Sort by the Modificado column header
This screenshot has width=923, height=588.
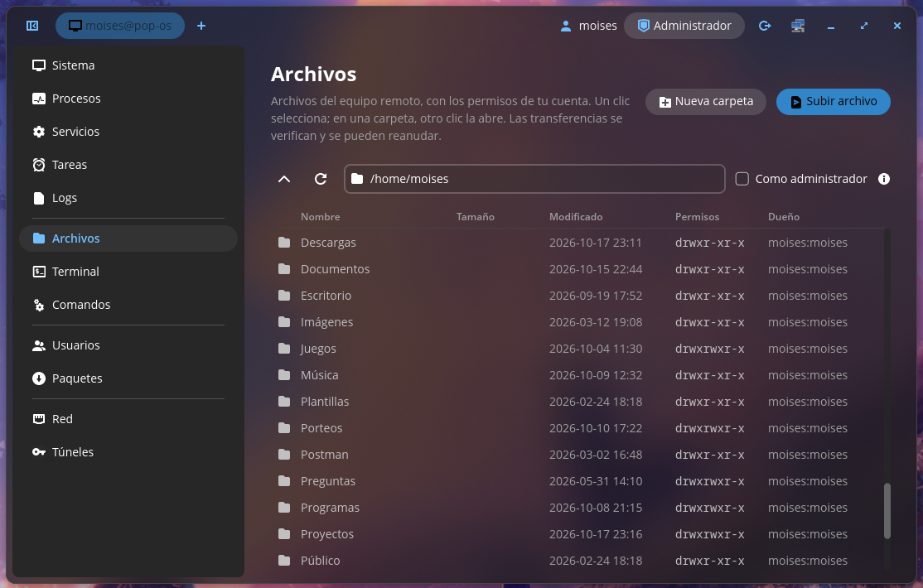[x=576, y=217]
